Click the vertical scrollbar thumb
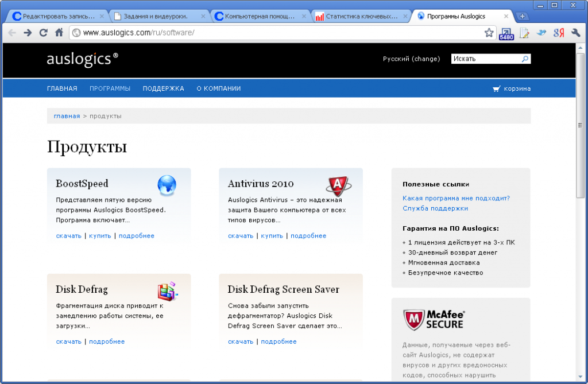The image size is (588, 384). pyautogui.click(x=580, y=125)
